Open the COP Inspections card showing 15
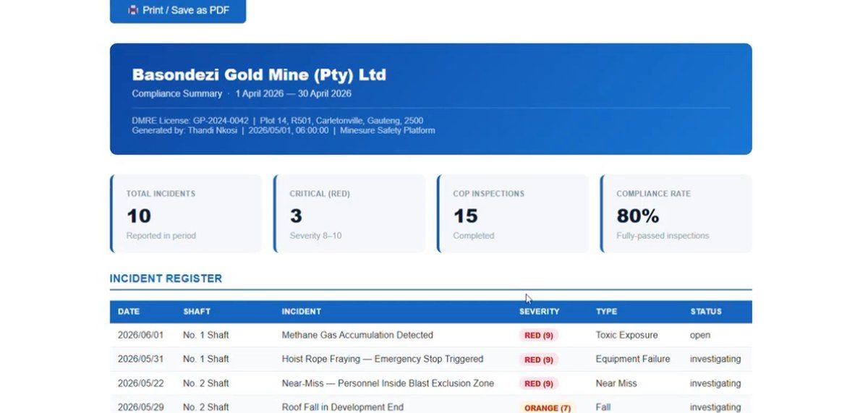This screenshot has width=868, height=413. (x=513, y=213)
